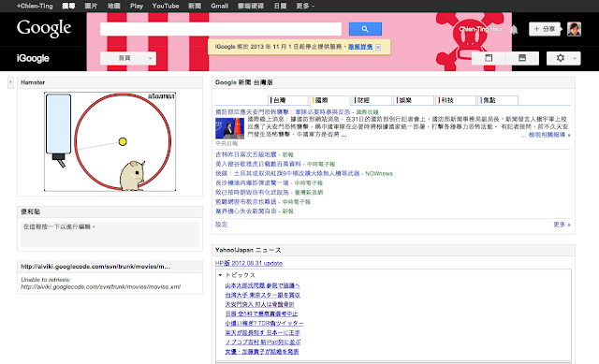This screenshot has width=599, height=364.
Task: Expand the left sidebar arrow
Action: pos(10,82)
